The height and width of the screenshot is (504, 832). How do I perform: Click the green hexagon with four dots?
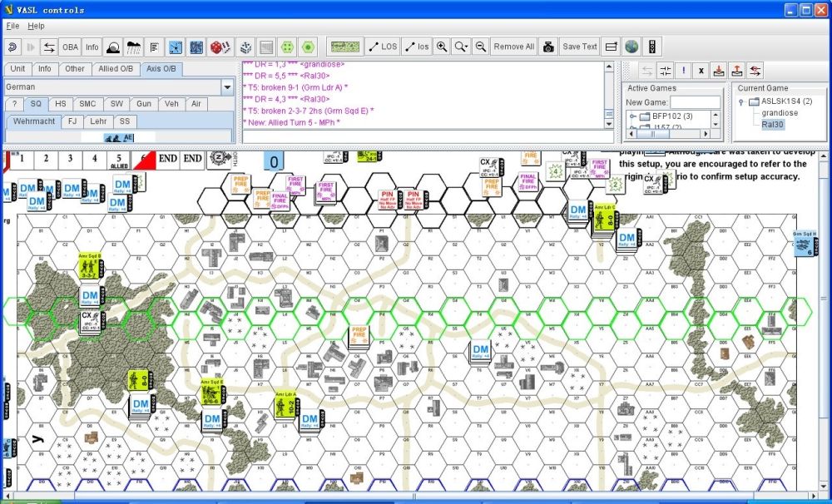tap(287, 47)
